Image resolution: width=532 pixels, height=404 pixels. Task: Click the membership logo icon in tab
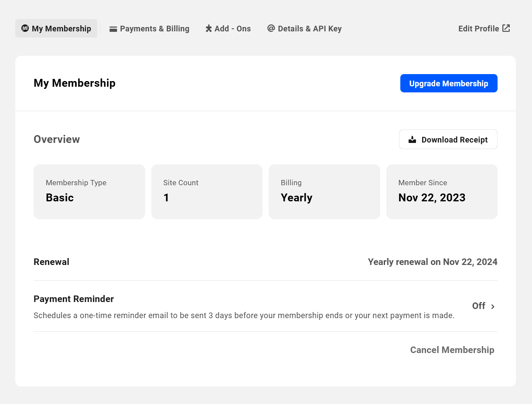point(25,28)
